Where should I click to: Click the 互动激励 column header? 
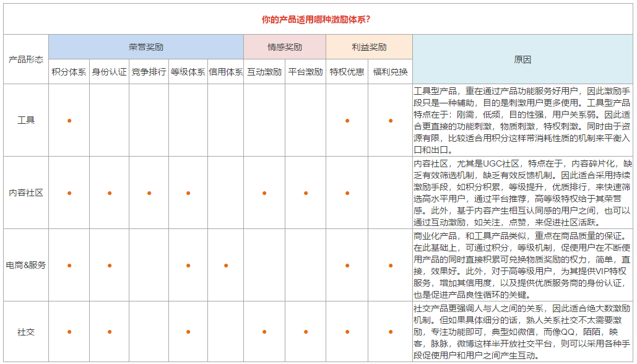tap(264, 72)
